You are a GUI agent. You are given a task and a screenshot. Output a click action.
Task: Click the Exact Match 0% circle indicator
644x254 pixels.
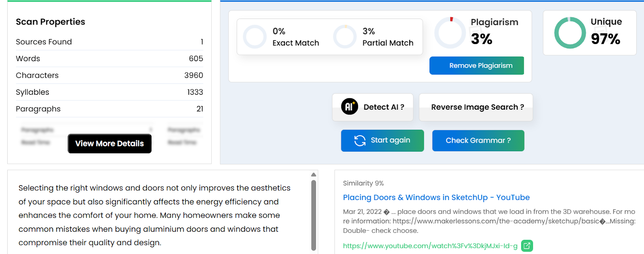click(x=255, y=37)
